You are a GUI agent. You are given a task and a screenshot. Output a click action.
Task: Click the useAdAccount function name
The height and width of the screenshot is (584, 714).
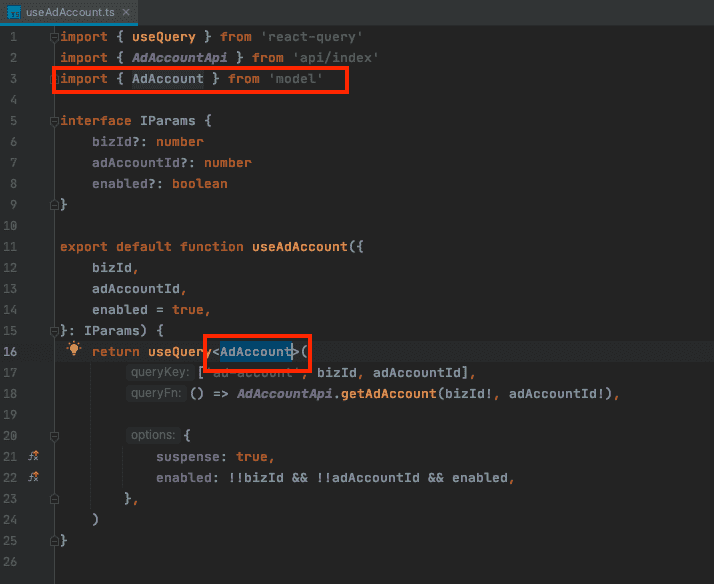pos(309,247)
